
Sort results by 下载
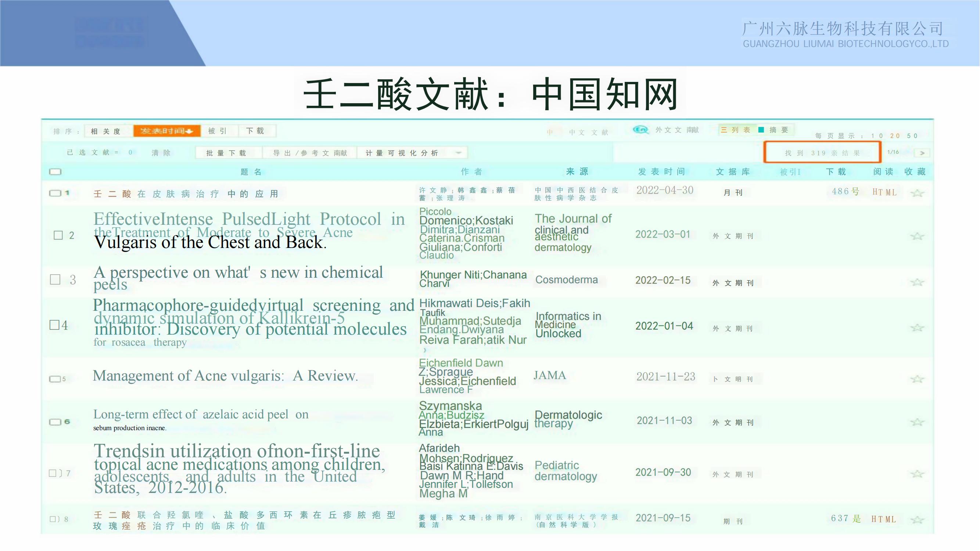(x=255, y=131)
